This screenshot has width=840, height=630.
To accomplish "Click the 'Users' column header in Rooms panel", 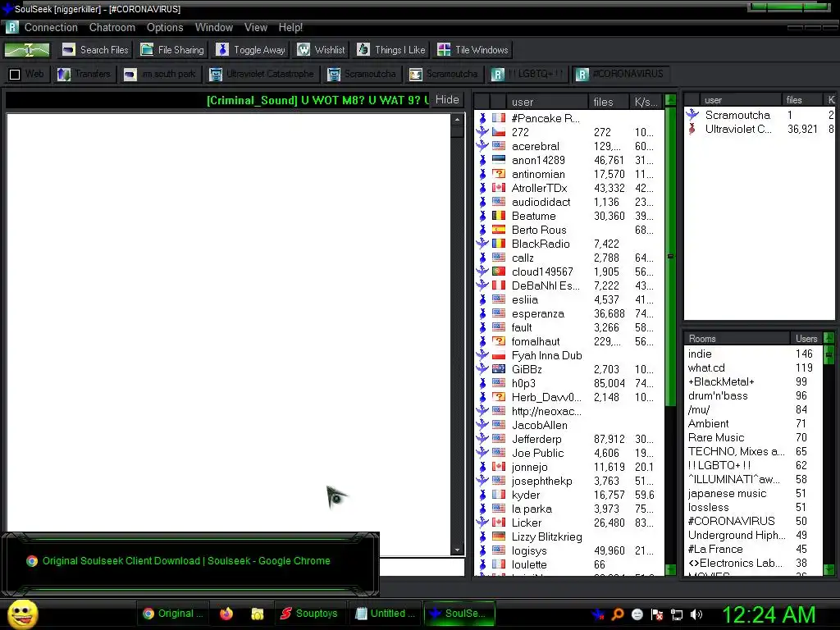I will click(806, 339).
